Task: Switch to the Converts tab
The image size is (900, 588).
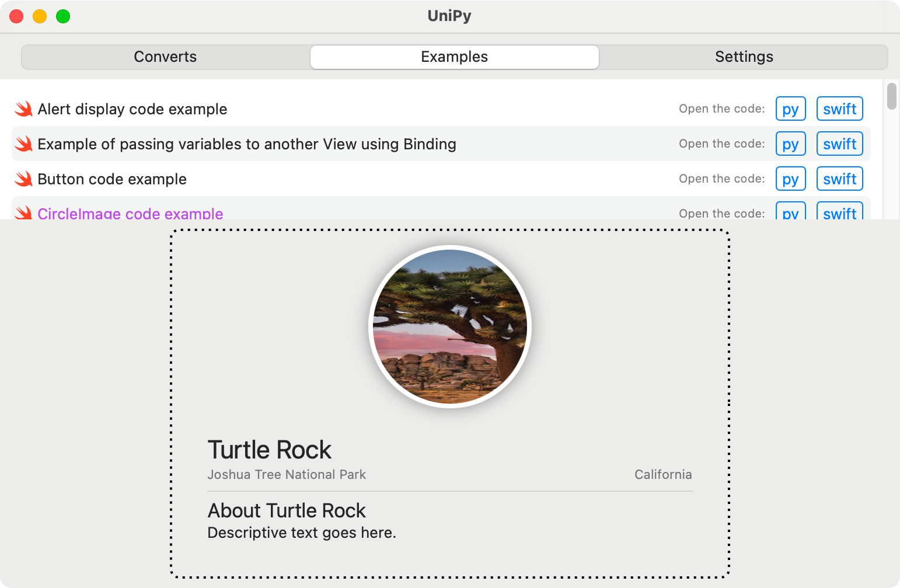Action: tap(165, 57)
